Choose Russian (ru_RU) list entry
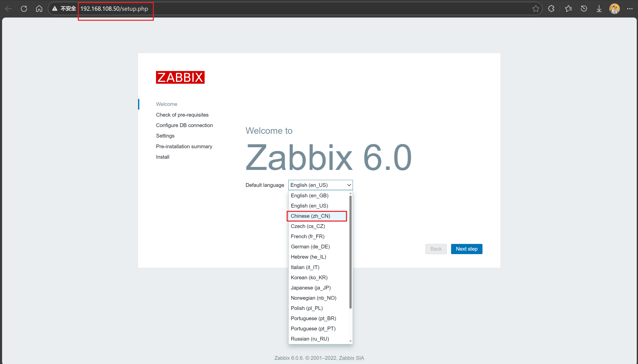This screenshot has height=364, width=638. (310, 339)
